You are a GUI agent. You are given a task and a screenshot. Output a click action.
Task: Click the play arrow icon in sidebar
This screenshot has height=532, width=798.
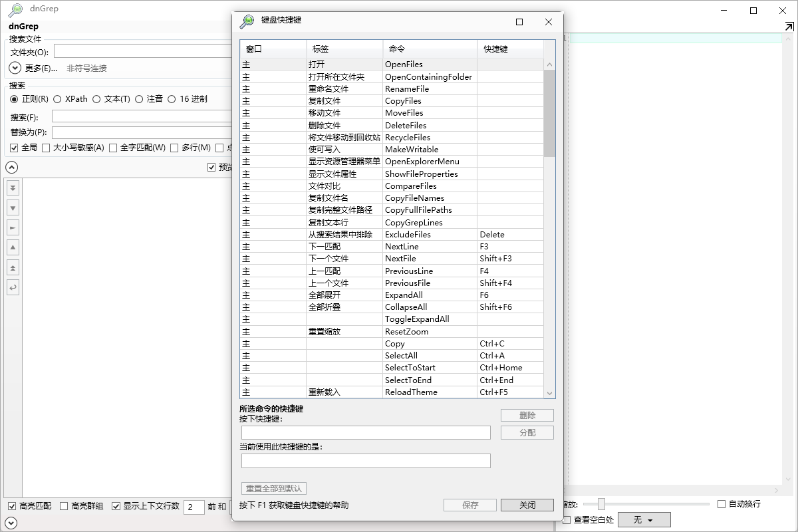[13, 227]
